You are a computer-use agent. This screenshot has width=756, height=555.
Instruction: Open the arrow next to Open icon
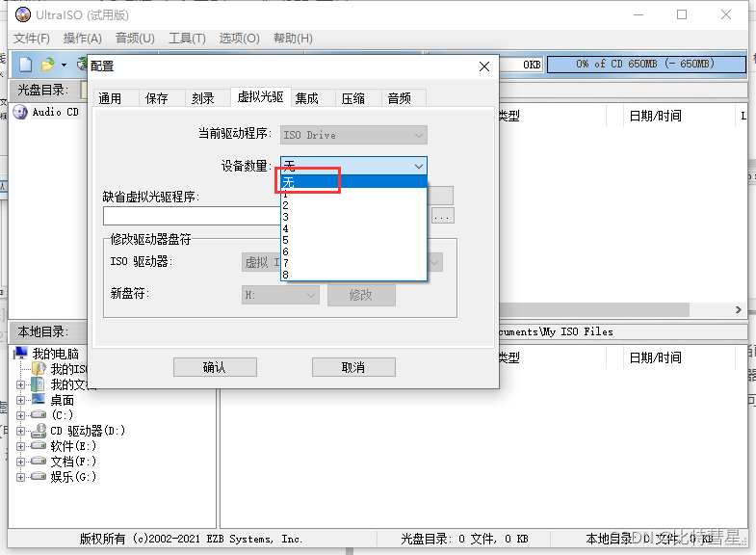point(64,65)
